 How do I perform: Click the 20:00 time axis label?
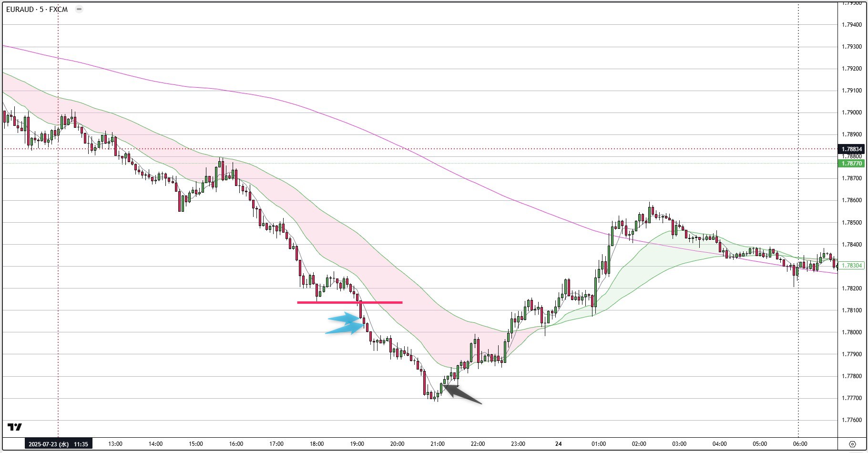pos(397,444)
